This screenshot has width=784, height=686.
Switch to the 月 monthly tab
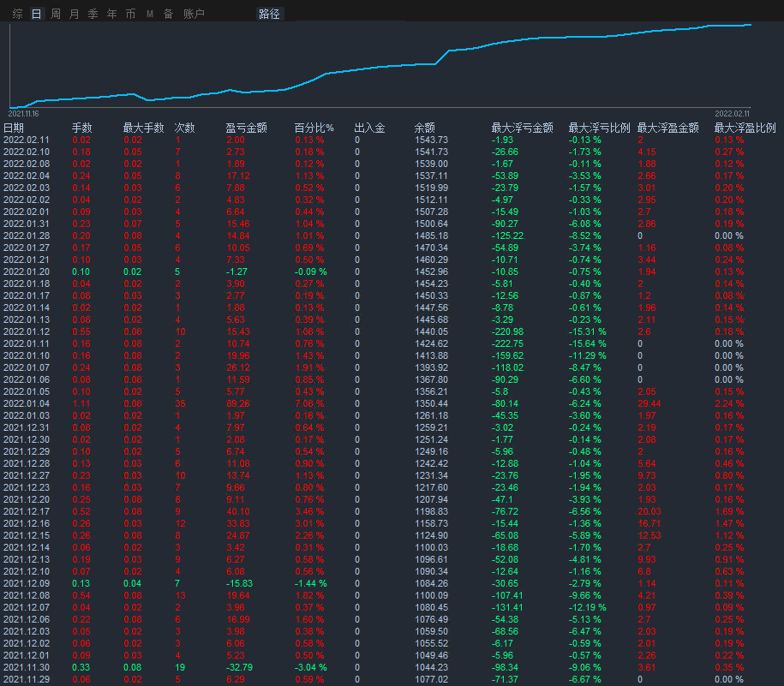[x=74, y=14]
